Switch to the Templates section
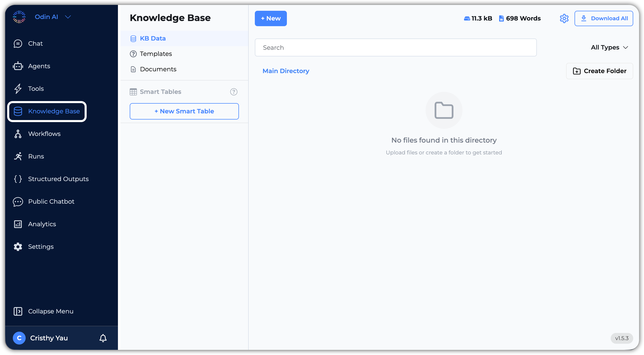Image resolution: width=644 pixels, height=355 pixels. coord(156,54)
